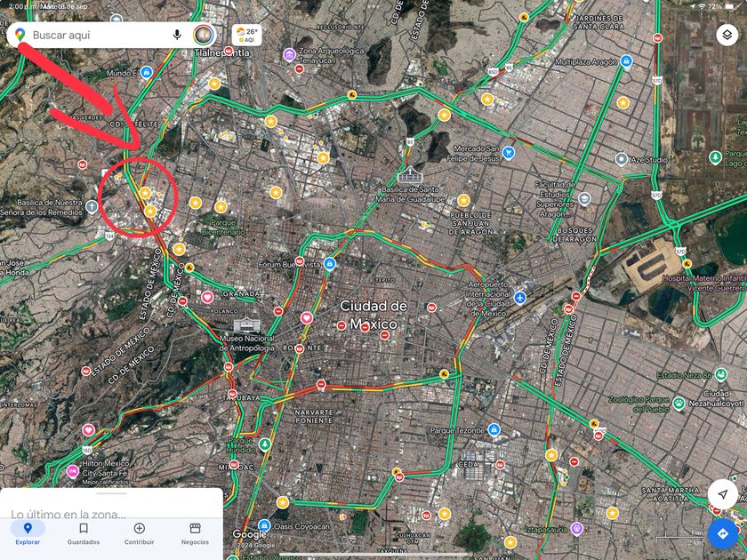Tap the Ciudad de México city label
The height and width of the screenshot is (560, 747).
point(374,316)
